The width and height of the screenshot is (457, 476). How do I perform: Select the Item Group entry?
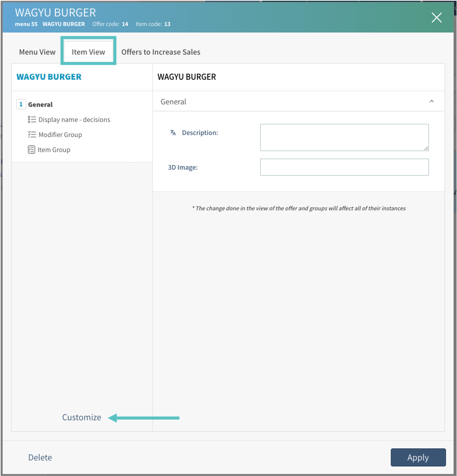pyautogui.click(x=54, y=150)
